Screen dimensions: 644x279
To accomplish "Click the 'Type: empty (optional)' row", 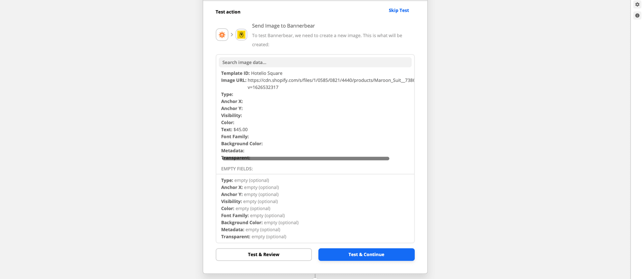I will tap(245, 181).
